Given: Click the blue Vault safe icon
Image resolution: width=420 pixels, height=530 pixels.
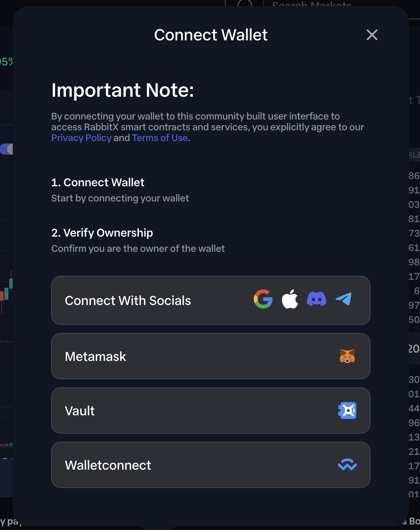Looking at the screenshot, I should click(x=347, y=410).
